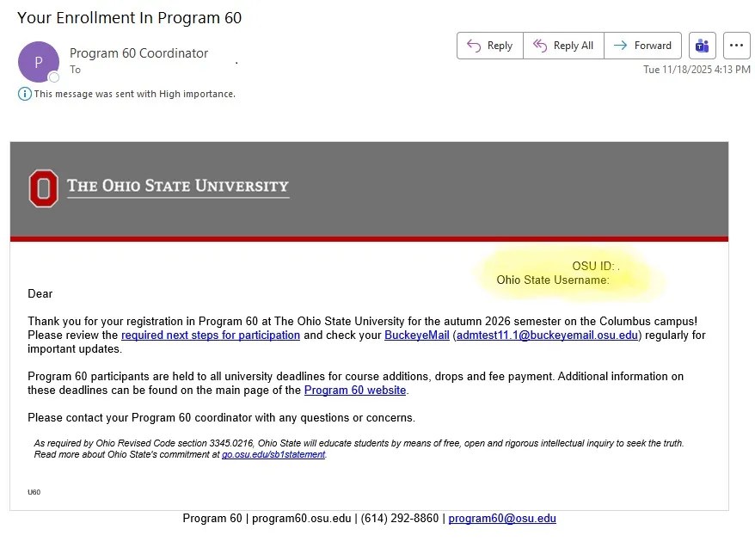This screenshot has width=755, height=560.
Task: Click program60@osu.edu email link
Action: tap(502, 519)
